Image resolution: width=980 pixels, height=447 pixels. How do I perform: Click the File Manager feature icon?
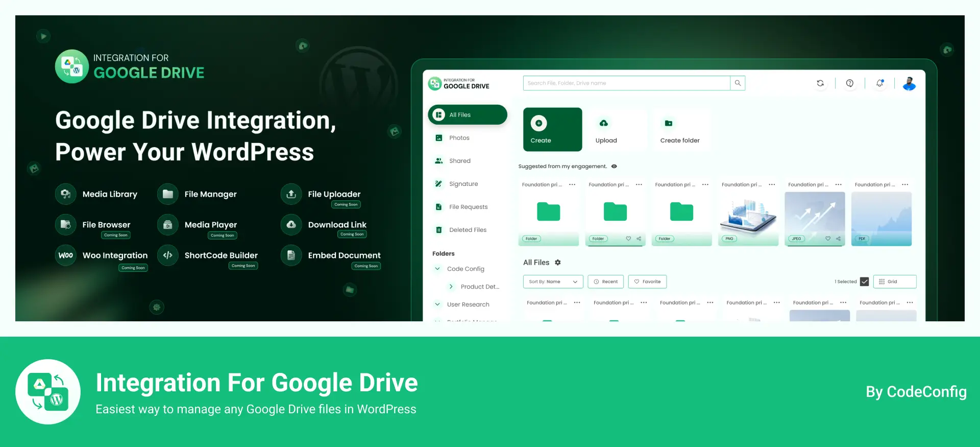(168, 194)
